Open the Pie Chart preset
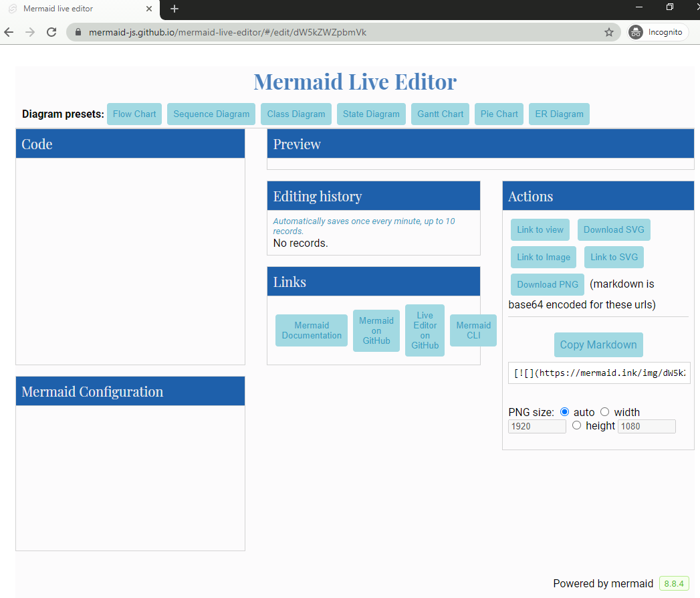 coord(499,114)
